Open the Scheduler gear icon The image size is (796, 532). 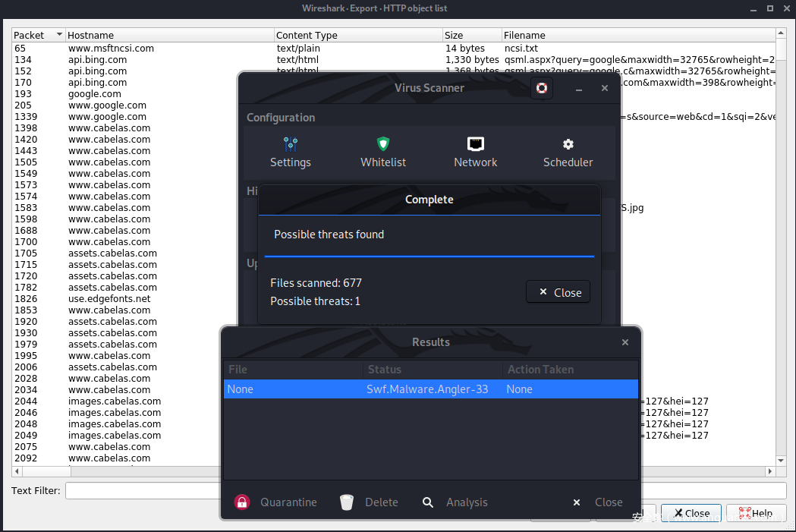pyautogui.click(x=568, y=144)
